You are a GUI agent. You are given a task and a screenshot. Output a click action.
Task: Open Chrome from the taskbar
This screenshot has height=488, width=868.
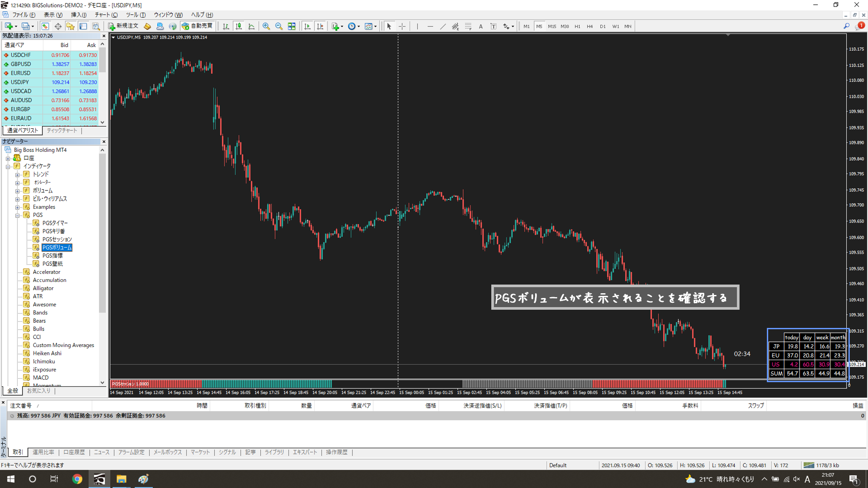[77, 479]
